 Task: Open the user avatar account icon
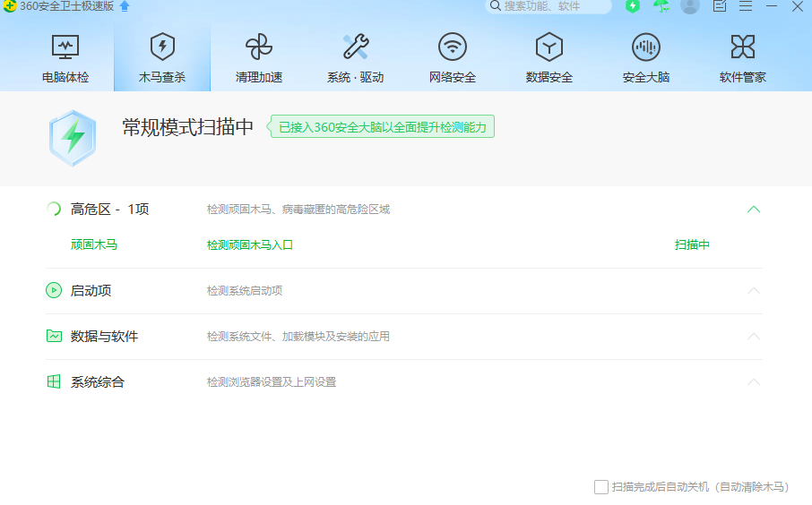tap(689, 6)
